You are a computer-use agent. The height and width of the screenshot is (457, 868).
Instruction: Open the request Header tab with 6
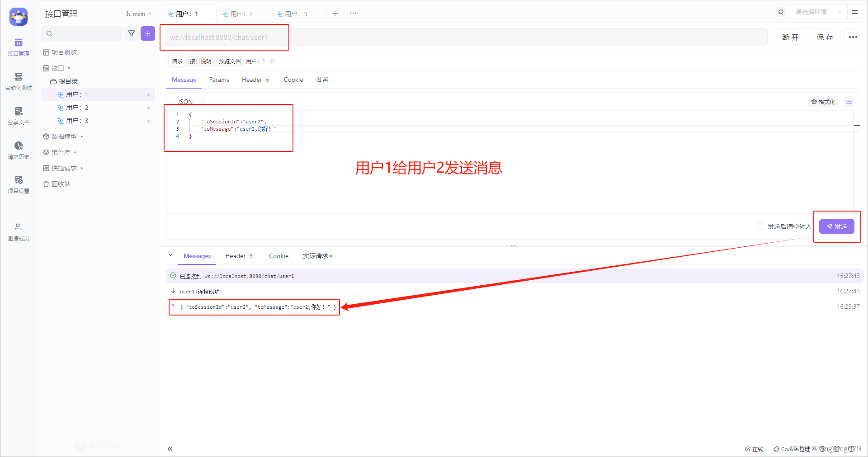pos(256,80)
